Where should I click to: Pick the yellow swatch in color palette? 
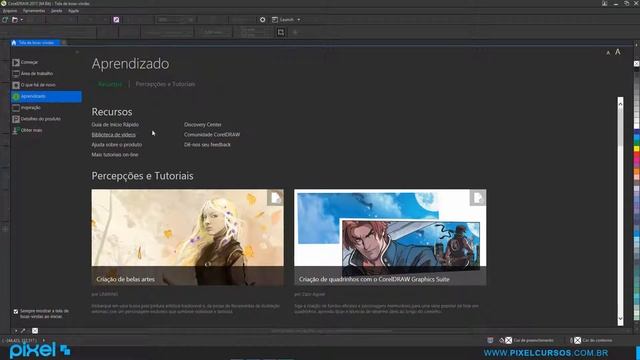pos(636,149)
